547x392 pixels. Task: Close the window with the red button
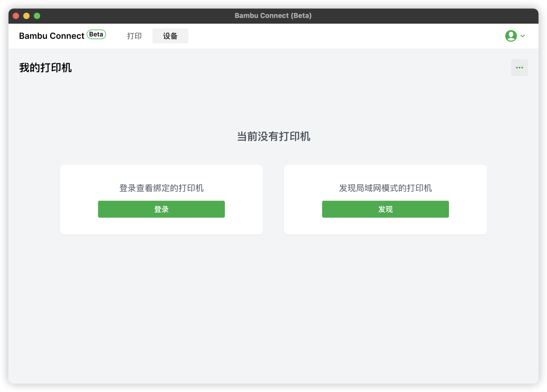[x=16, y=16]
